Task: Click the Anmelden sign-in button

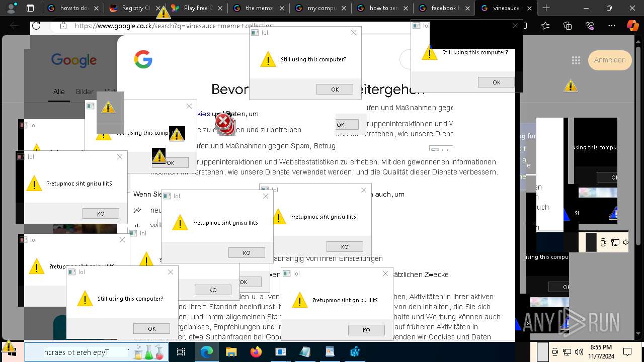Action: [x=610, y=60]
